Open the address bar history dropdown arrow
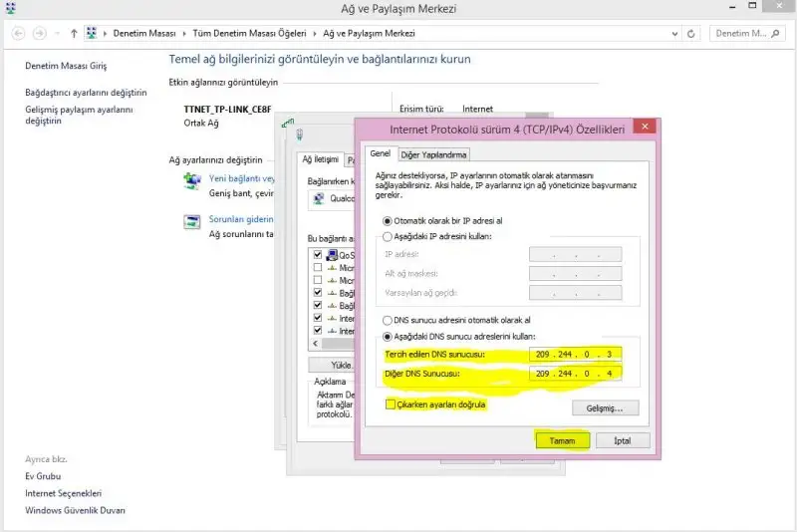 [x=673, y=33]
